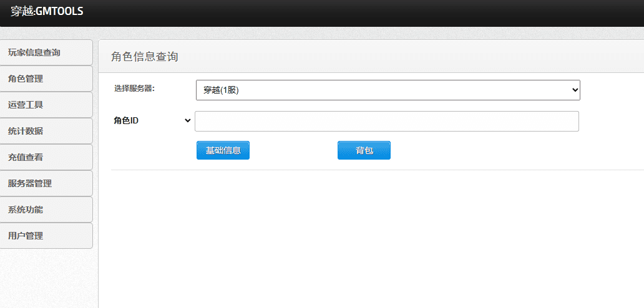Select 角色管理 in the sidebar
Image resolution: width=644 pixels, height=308 pixels.
(x=46, y=79)
